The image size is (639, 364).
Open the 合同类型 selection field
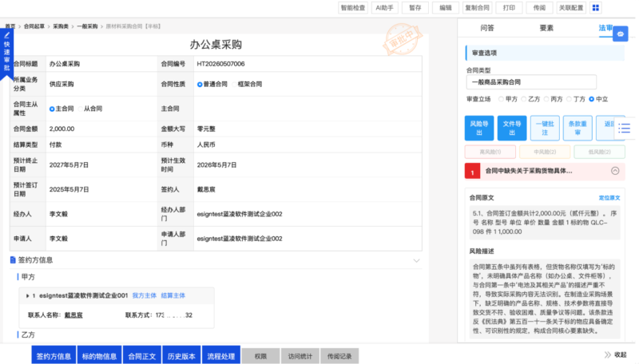click(x=531, y=82)
